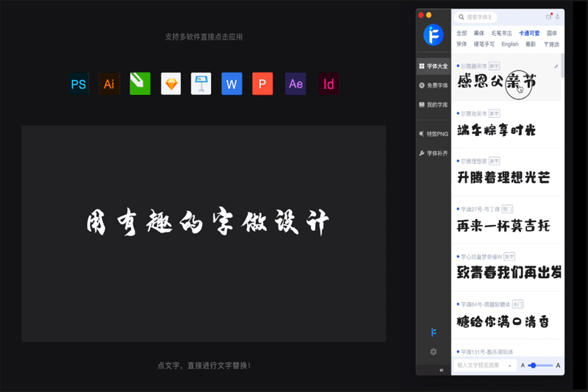Click the green CorelDRAW pen icon
588x392 pixels.
click(140, 84)
